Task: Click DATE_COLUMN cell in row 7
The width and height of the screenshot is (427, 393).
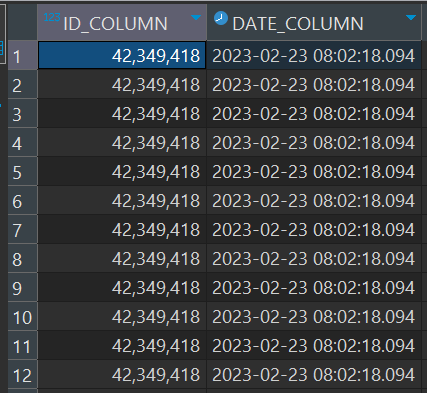Action: [314, 229]
